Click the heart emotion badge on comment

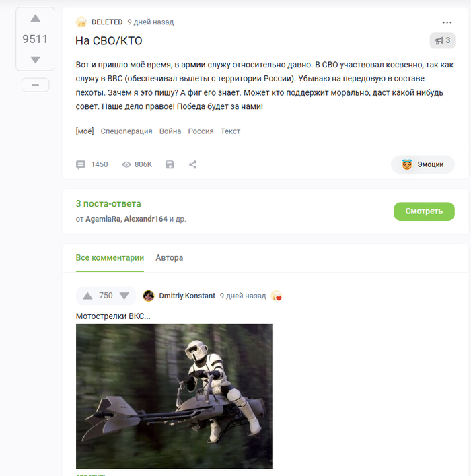277,296
